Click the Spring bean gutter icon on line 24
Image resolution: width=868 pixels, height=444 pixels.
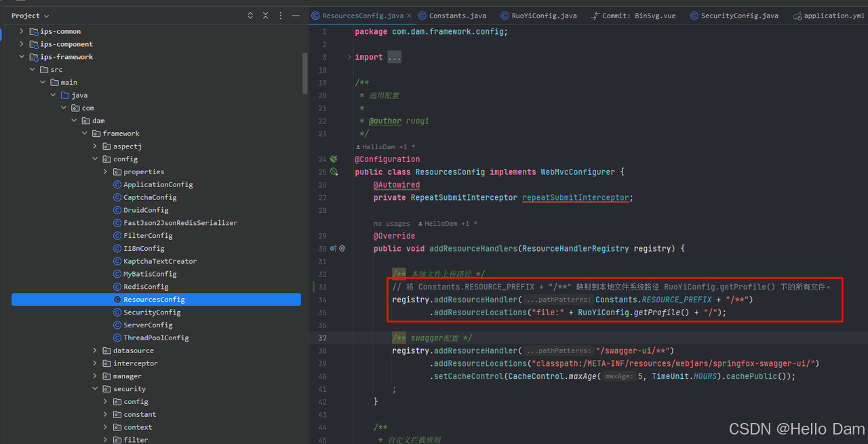(334, 159)
